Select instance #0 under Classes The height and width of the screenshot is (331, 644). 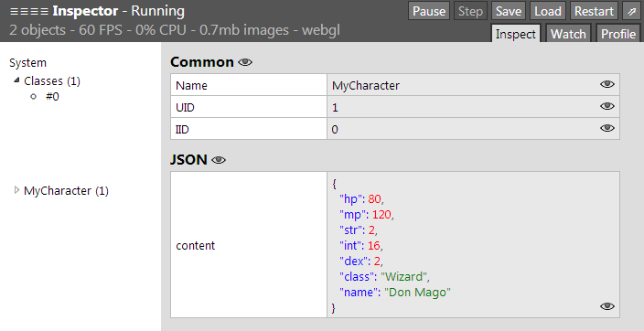[52, 97]
